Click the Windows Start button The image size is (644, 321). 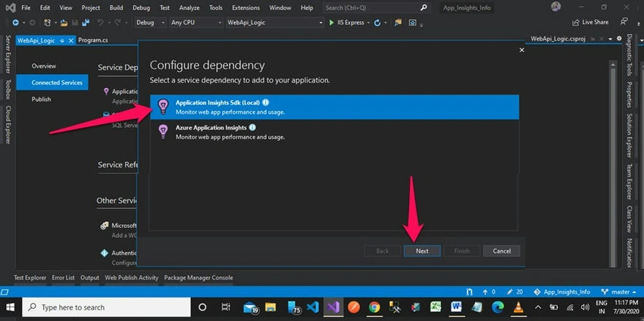coord(11,307)
